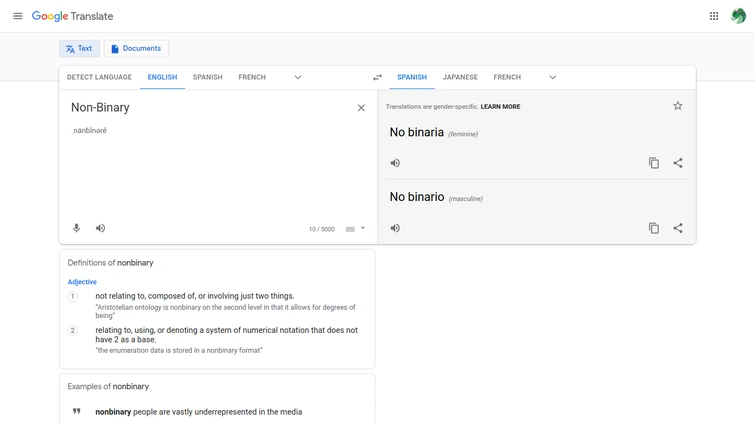This screenshot has width=755, height=424.
Task: Listen to No binaria feminine translation
Action: 395,163
